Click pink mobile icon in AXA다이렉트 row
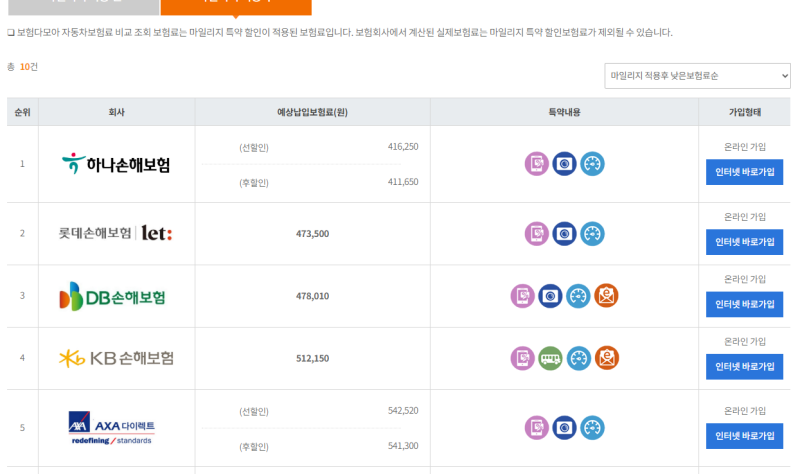 pyautogui.click(x=536, y=428)
